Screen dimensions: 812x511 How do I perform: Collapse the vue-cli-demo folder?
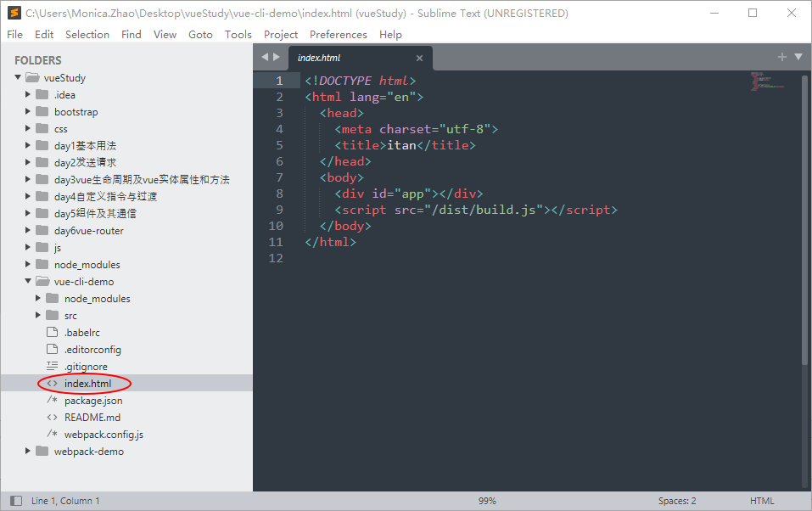(x=28, y=281)
